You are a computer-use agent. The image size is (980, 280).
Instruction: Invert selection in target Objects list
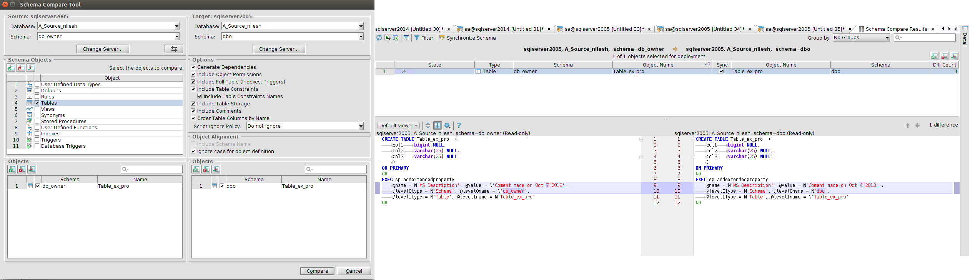[216, 169]
